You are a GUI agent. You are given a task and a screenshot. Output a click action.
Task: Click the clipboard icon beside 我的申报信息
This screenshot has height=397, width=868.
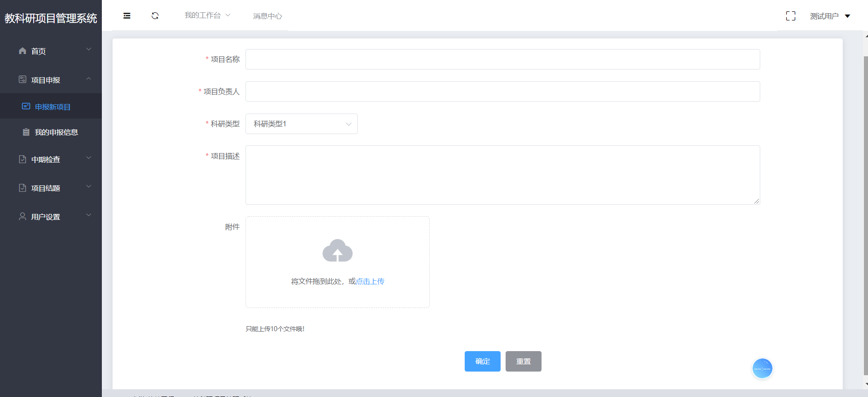pyautogui.click(x=26, y=132)
